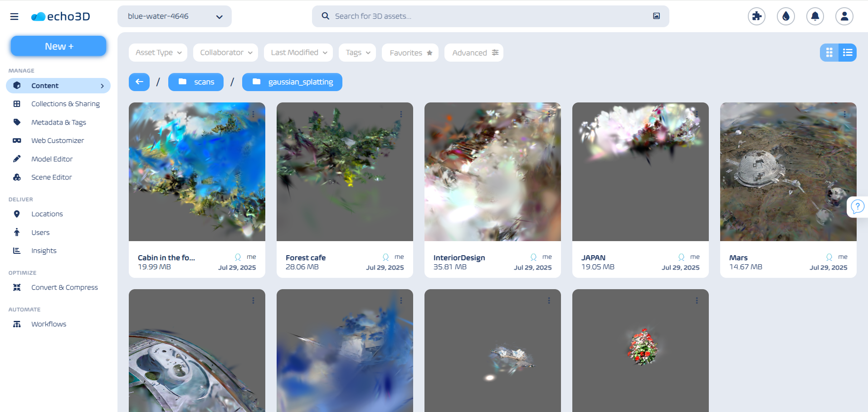Switch to list view layout
The image size is (868, 412).
point(847,52)
